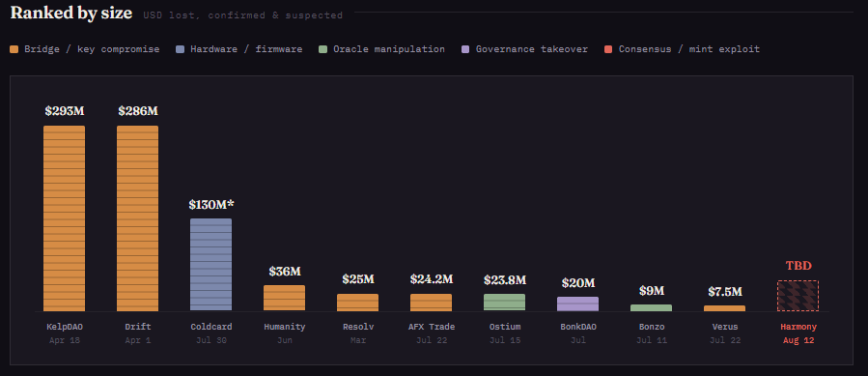Click the '$24.2M' value label
This screenshot has width=868, height=376.
tap(432, 279)
